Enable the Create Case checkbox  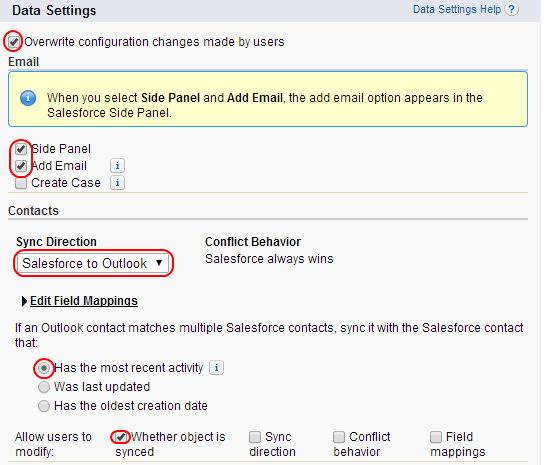point(21,183)
